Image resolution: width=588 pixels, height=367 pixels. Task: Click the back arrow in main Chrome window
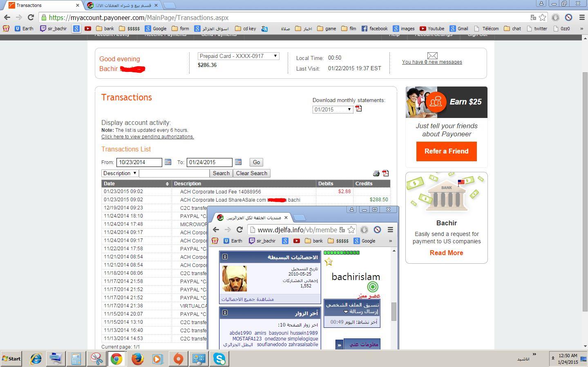(x=7, y=18)
